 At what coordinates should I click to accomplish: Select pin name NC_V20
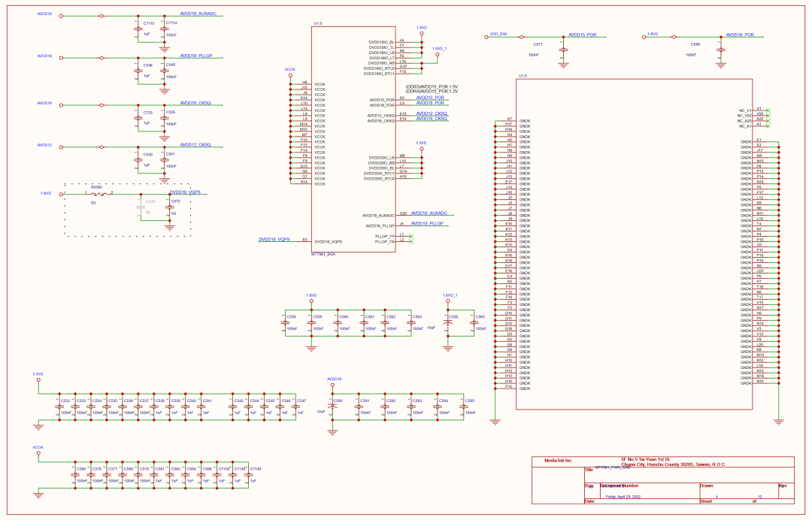744,116
